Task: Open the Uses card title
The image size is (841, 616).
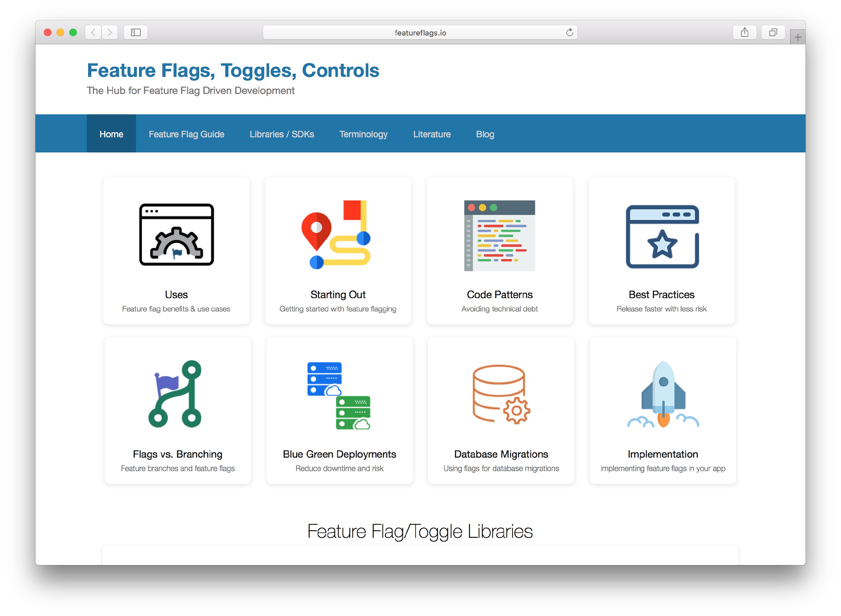Action: pyautogui.click(x=176, y=295)
